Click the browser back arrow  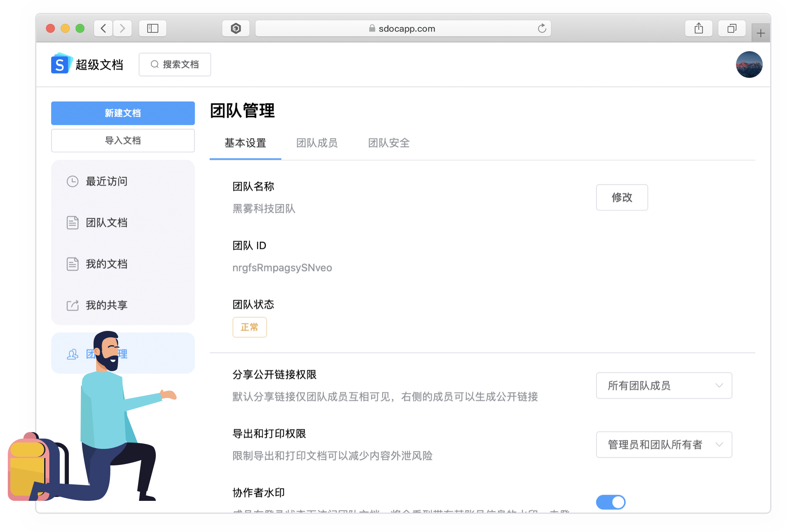coord(103,28)
